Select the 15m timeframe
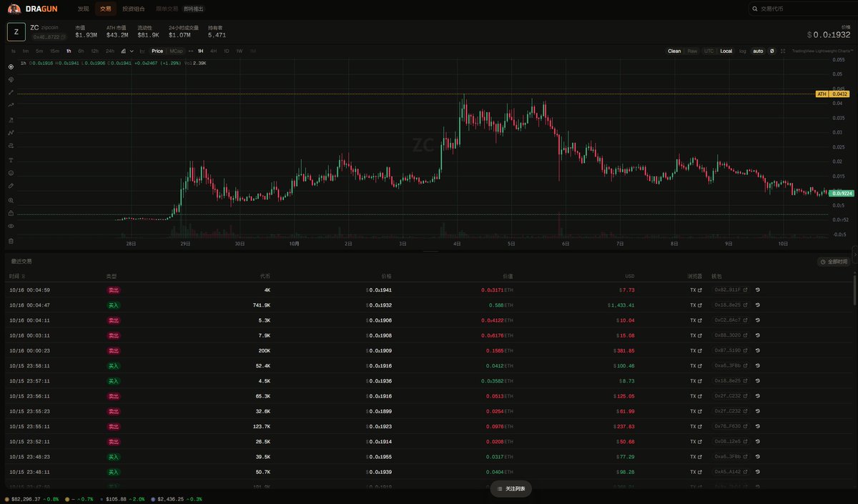Image resolution: width=858 pixels, height=504 pixels. (x=55, y=51)
